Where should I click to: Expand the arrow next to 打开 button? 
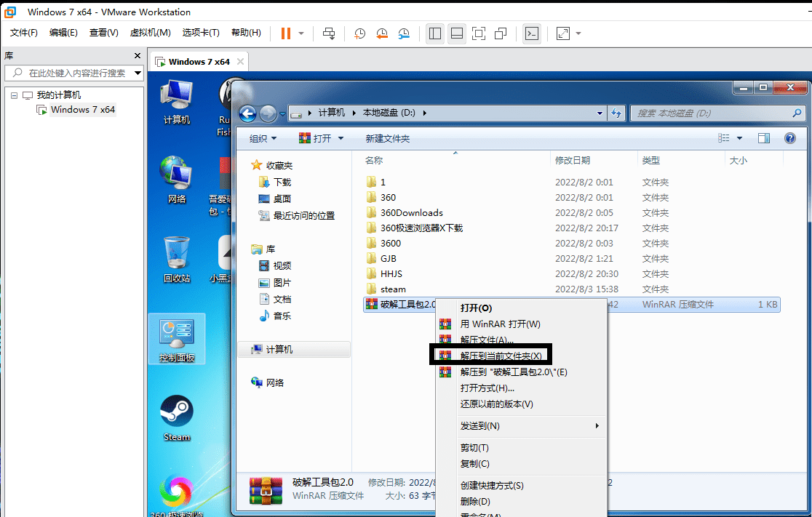[x=341, y=139]
